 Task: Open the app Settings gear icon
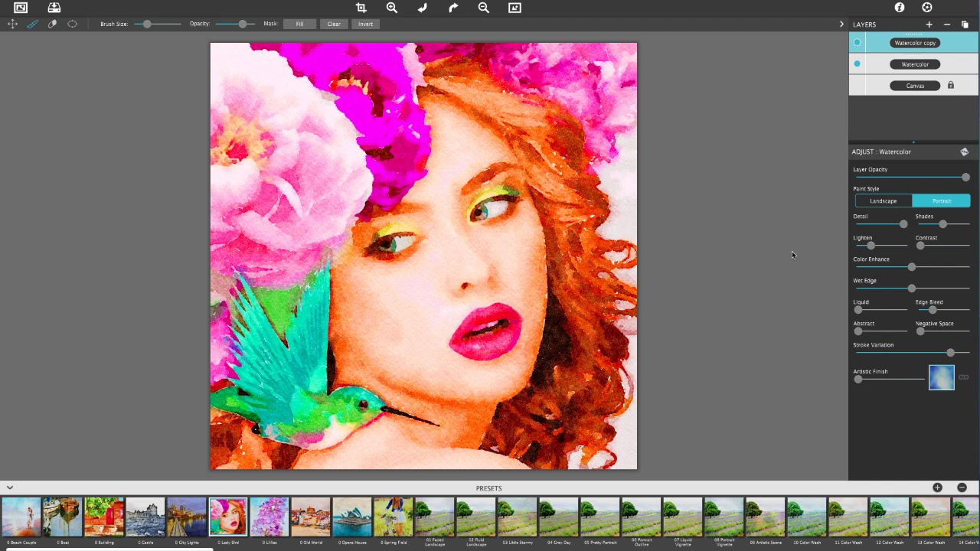[x=926, y=8]
